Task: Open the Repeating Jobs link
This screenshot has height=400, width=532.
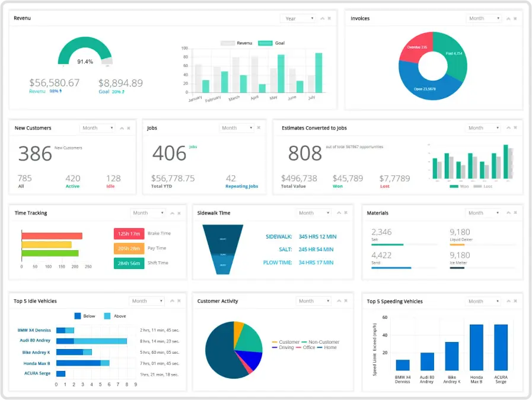Action: pyautogui.click(x=242, y=186)
